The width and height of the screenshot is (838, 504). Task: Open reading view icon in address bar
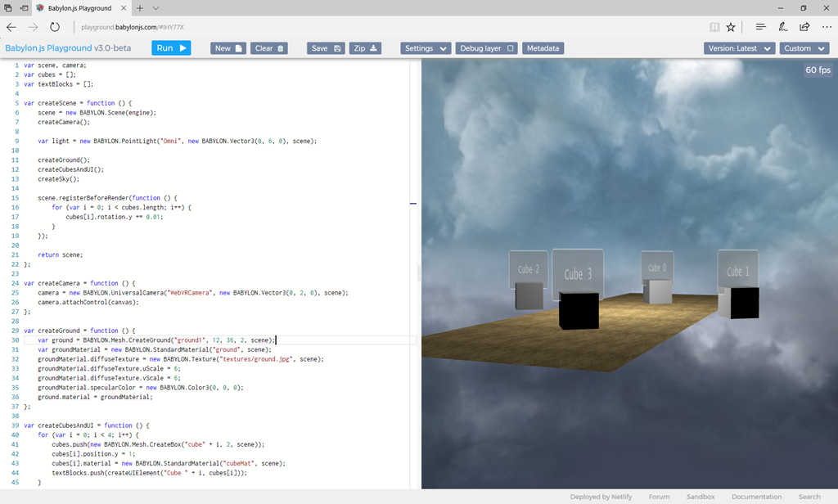[714, 27]
